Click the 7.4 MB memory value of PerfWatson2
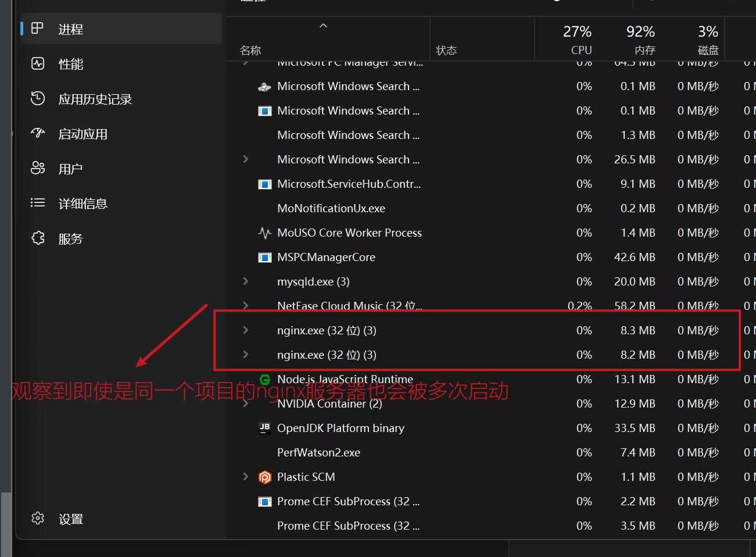The image size is (756, 557). (x=637, y=452)
